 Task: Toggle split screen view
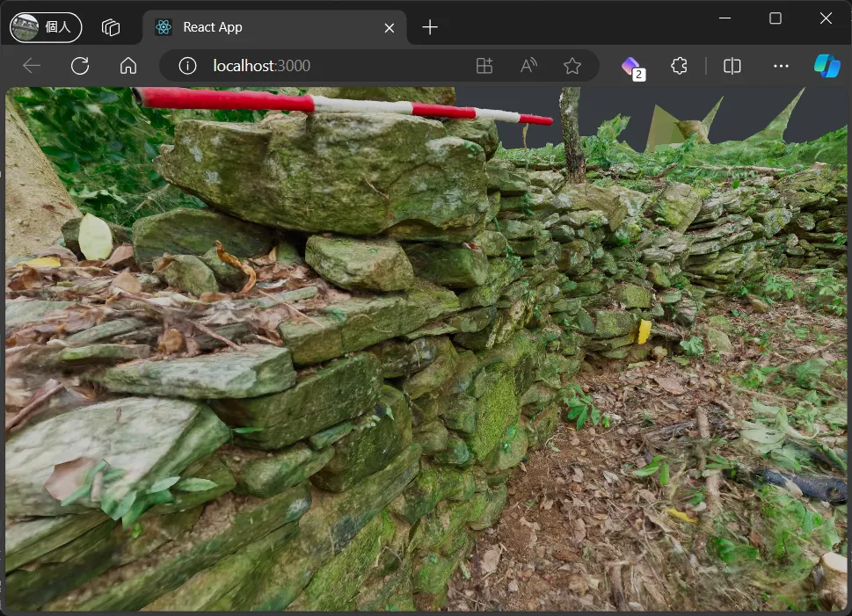[x=732, y=66]
